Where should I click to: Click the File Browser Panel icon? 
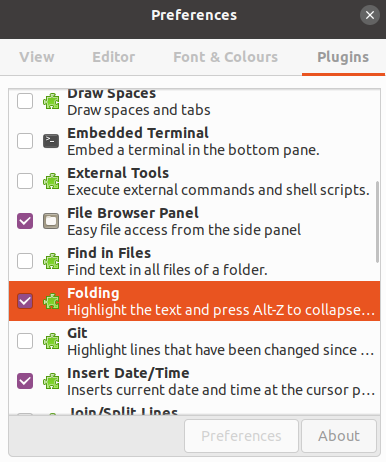[51, 221]
